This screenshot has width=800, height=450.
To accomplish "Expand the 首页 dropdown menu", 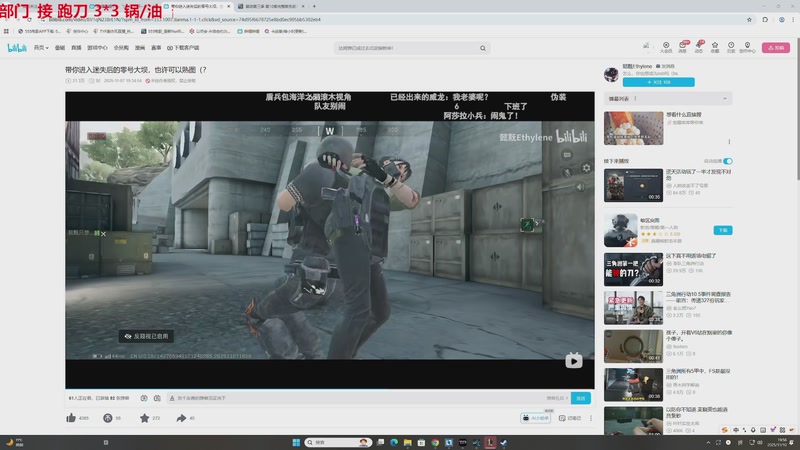I will (41, 48).
